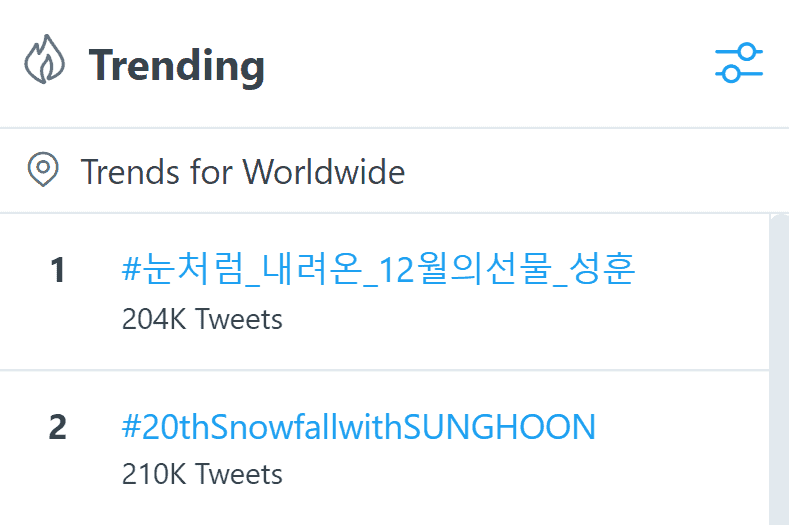789x525 pixels.
Task: Click "SUNGHOON" in the second hashtag
Action: pos(498,427)
